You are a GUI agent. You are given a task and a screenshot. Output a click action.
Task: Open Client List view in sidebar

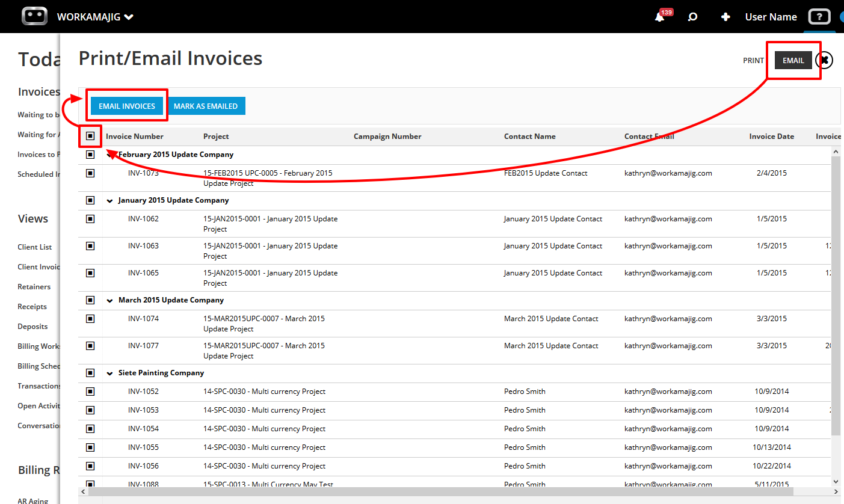[x=35, y=247]
